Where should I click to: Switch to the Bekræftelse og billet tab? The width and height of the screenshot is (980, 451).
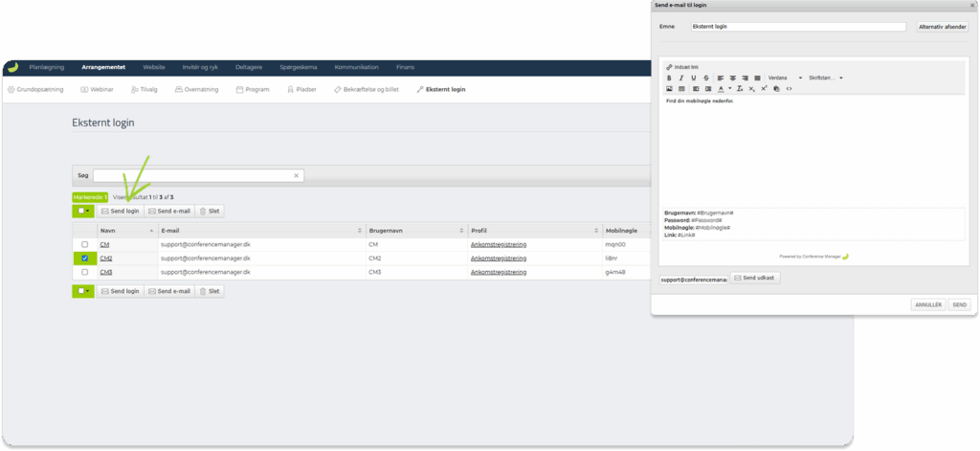coord(366,89)
